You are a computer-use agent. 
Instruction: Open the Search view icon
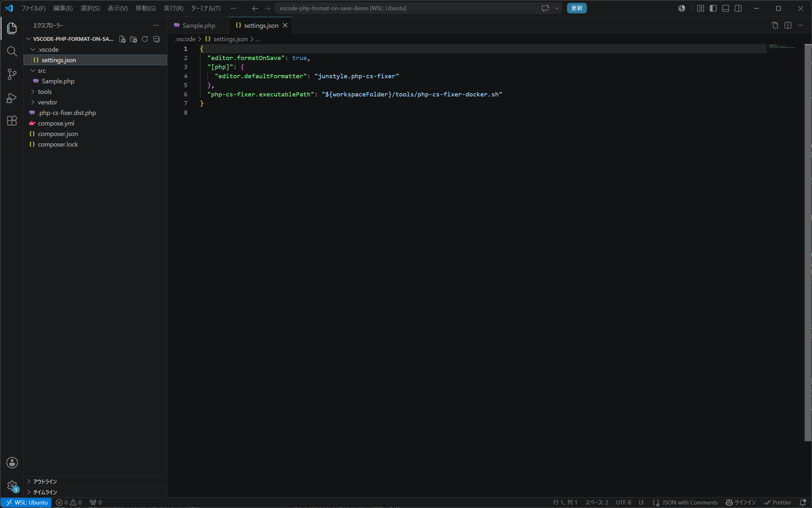coord(12,51)
